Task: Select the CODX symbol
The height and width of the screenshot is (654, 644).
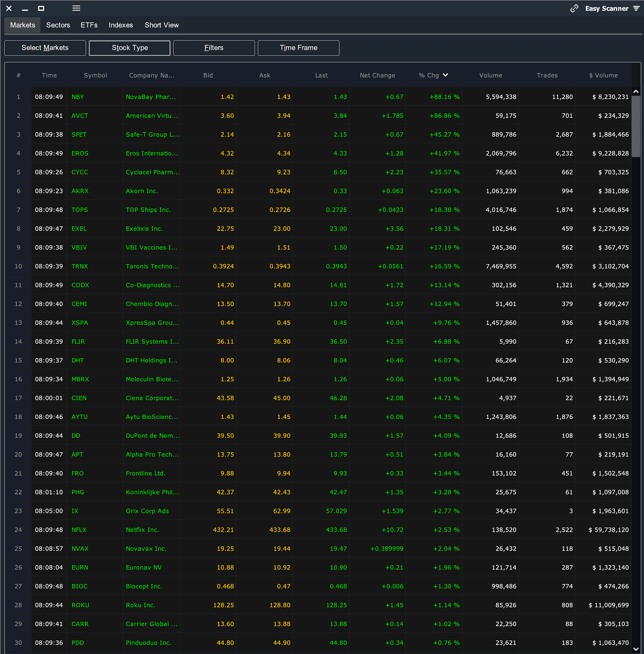Action: (x=80, y=285)
